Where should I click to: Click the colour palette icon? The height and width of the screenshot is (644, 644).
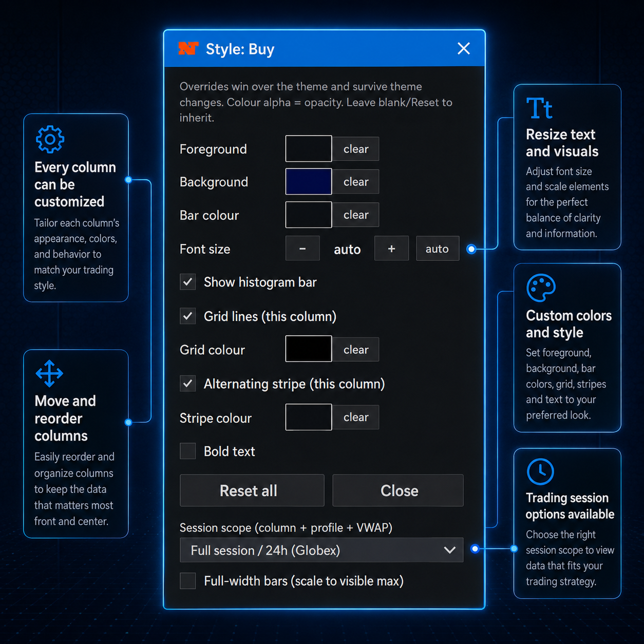point(541,288)
